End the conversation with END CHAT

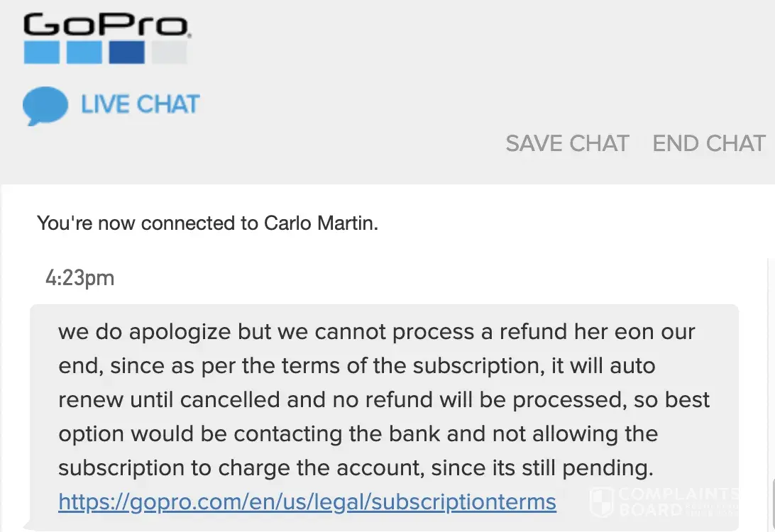pyautogui.click(x=708, y=143)
